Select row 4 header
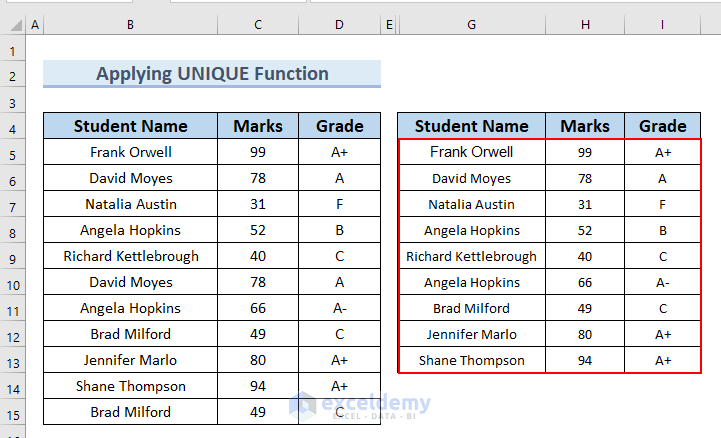This screenshot has width=721, height=438. pos(13,127)
